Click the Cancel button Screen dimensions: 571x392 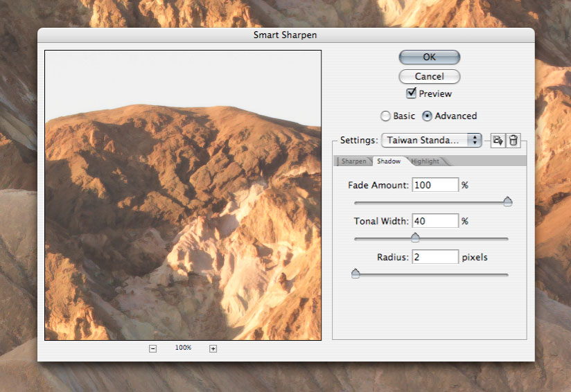[x=429, y=76]
